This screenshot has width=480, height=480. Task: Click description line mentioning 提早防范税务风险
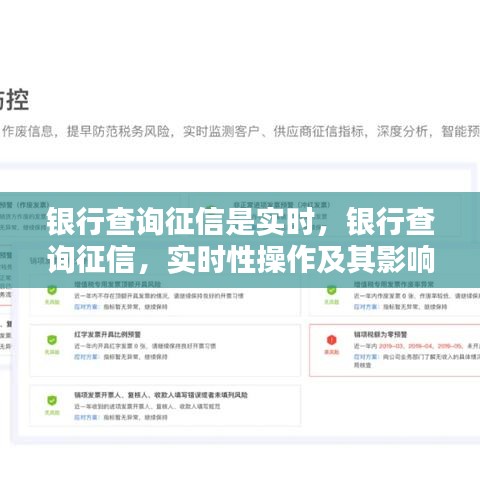240,131
